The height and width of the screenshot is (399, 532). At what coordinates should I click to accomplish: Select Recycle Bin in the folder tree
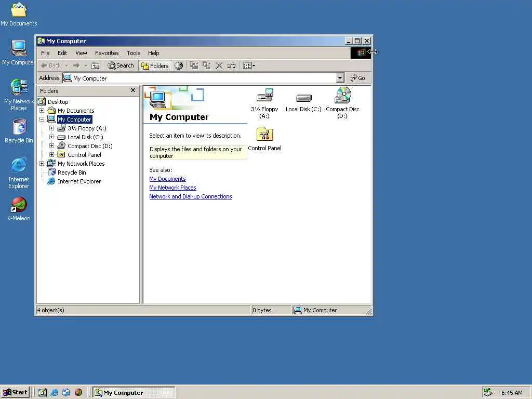tap(72, 172)
